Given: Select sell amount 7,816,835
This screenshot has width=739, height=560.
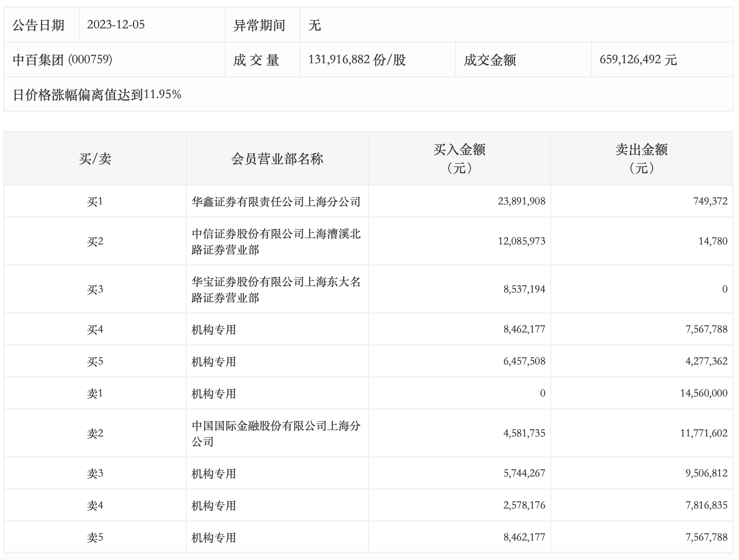Looking at the screenshot, I should [x=707, y=505].
